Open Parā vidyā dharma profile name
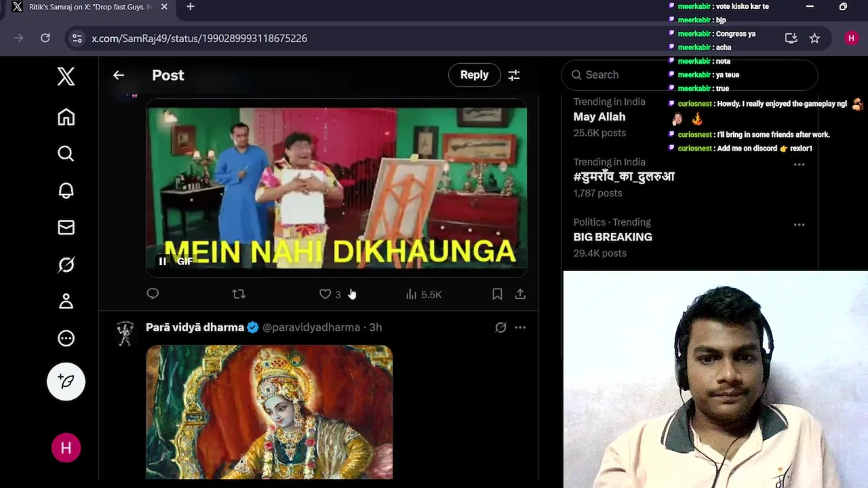Screen dimensions: 868x488 click(x=195, y=327)
